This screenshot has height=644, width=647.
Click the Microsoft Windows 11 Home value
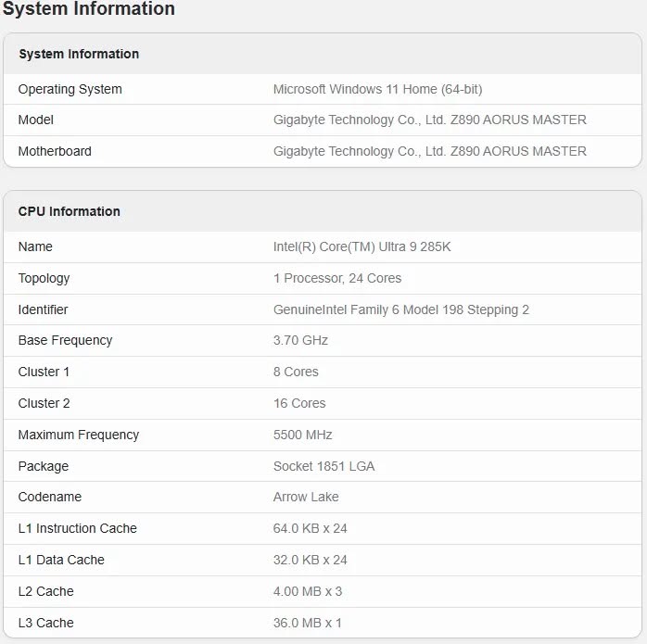[377, 90]
